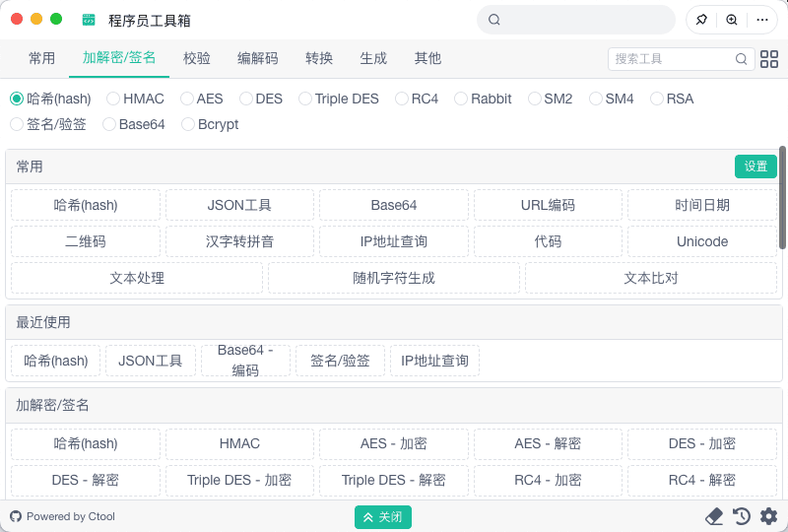Click the zoom-in magnifier icon
Viewport: 788px width, 532px height.
tap(732, 20)
